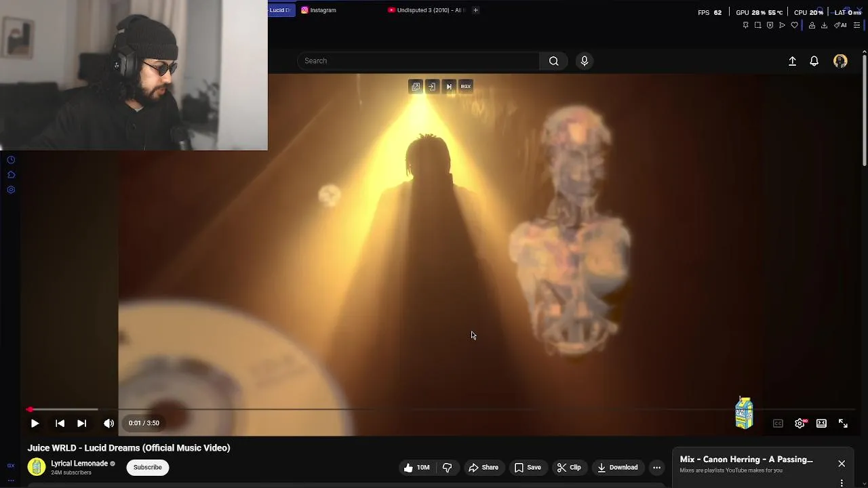Image resolution: width=868 pixels, height=488 pixels.
Task: Pop out the video with overlay icon
Action: 416,86
